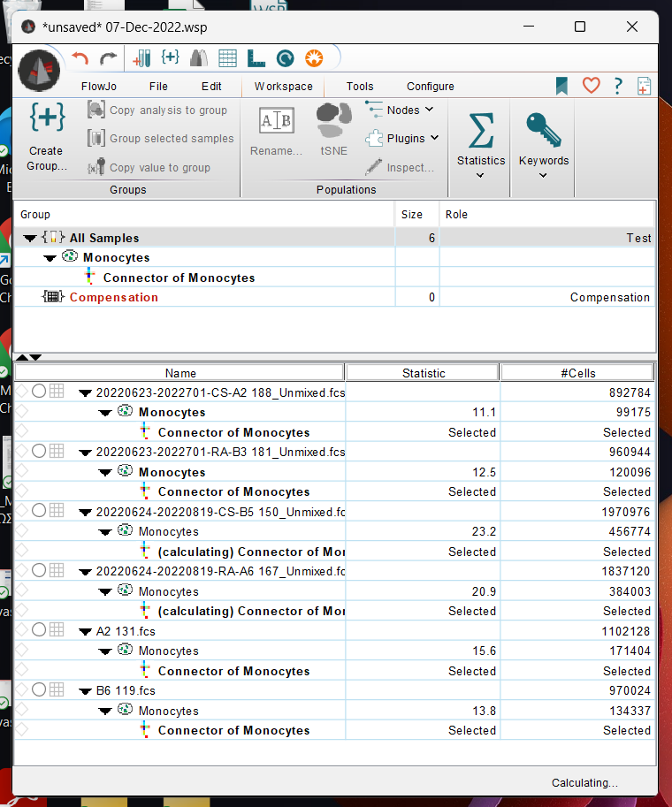The height and width of the screenshot is (807, 672).
Task: Select the Compensation group row
Action: [x=335, y=297]
